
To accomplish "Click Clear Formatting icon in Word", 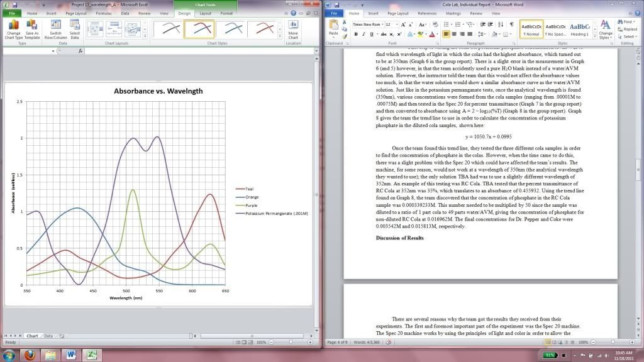I will point(435,25).
